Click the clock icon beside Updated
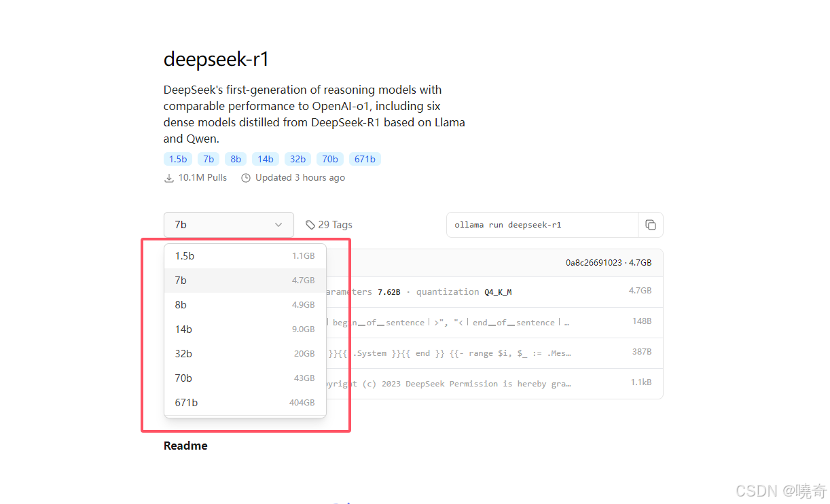830x504 pixels. (x=246, y=178)
